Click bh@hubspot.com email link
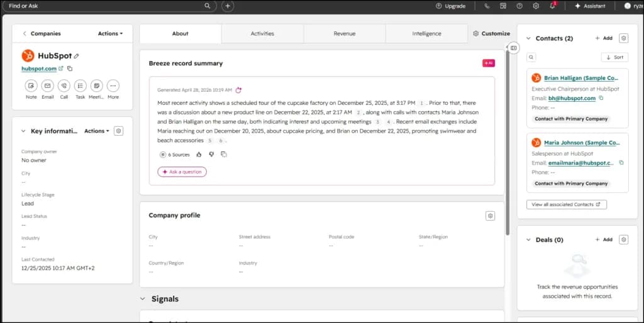This screenshot has height=323, width=644. click(x=572, y=99)
